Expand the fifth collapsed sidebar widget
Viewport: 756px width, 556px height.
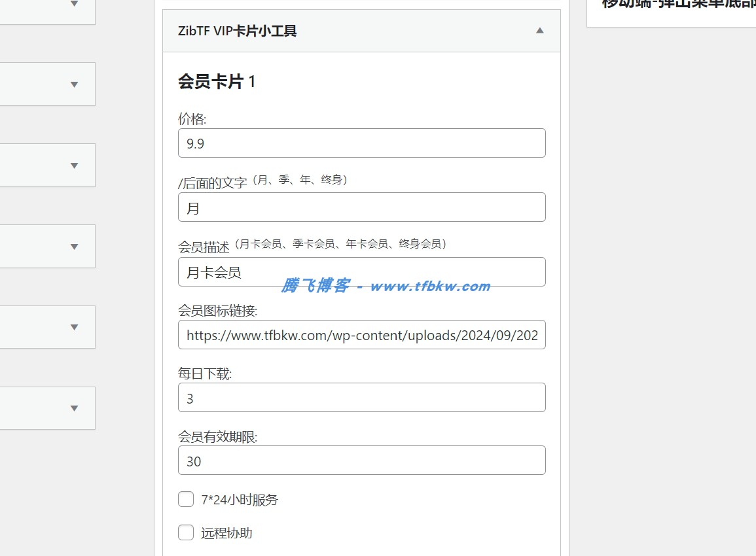pos(74,327)
